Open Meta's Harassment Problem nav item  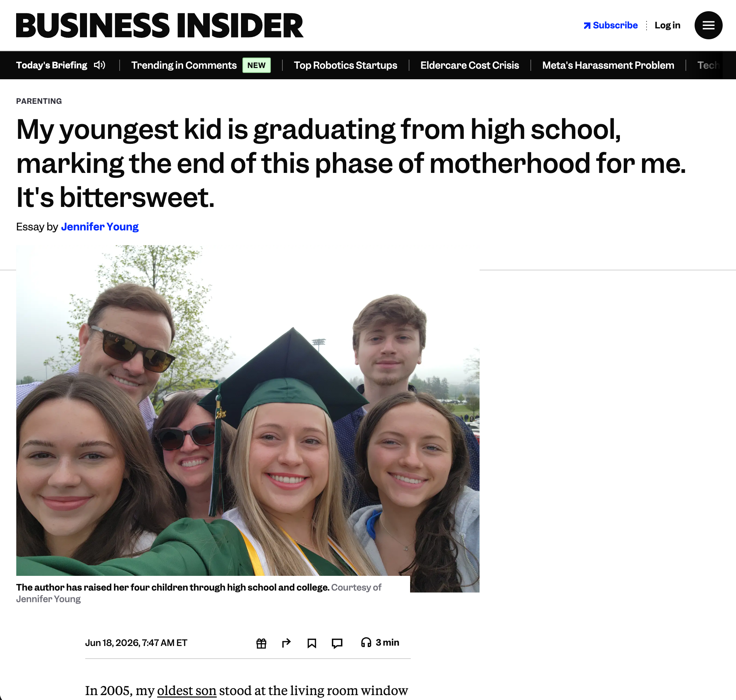608,65
